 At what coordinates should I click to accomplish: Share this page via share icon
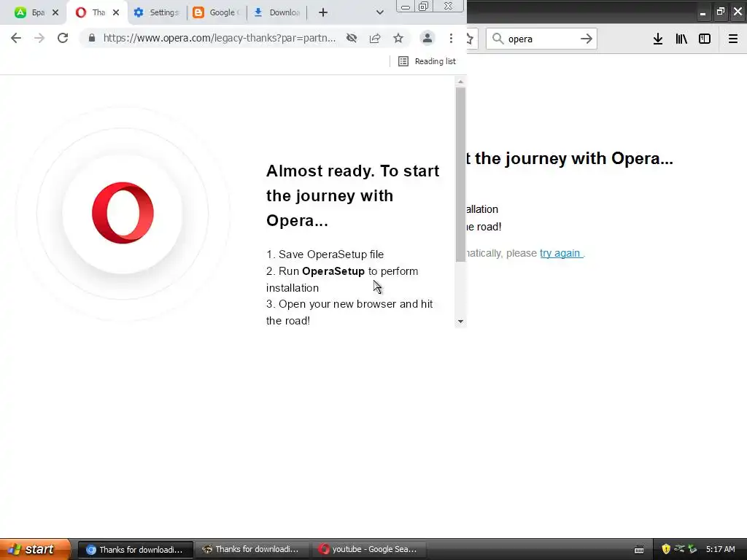(x=375, y=38)
